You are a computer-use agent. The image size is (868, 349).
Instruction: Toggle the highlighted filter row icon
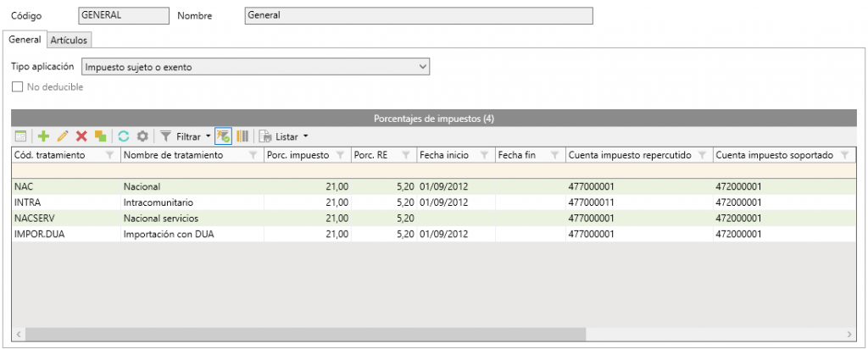[x=224, y=136]
